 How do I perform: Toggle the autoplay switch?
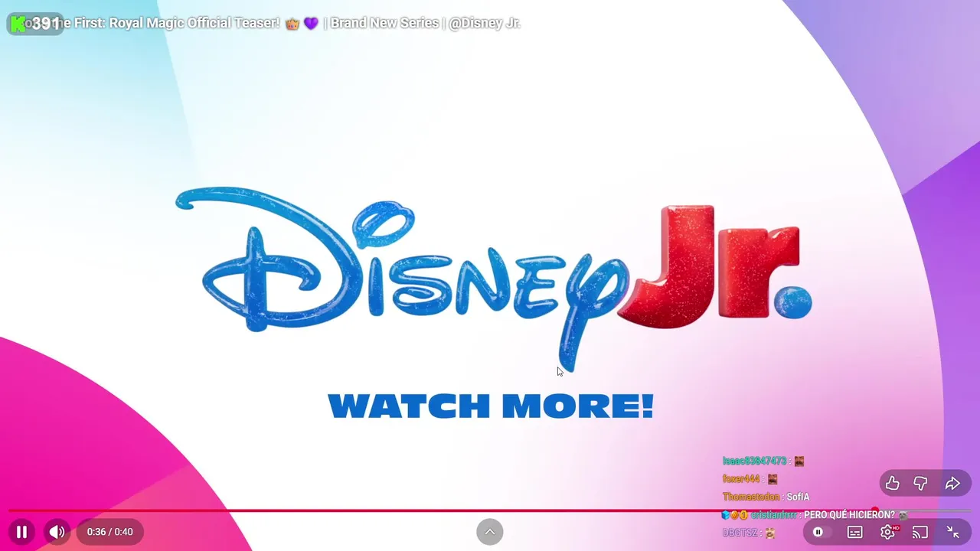coord(820,532)
